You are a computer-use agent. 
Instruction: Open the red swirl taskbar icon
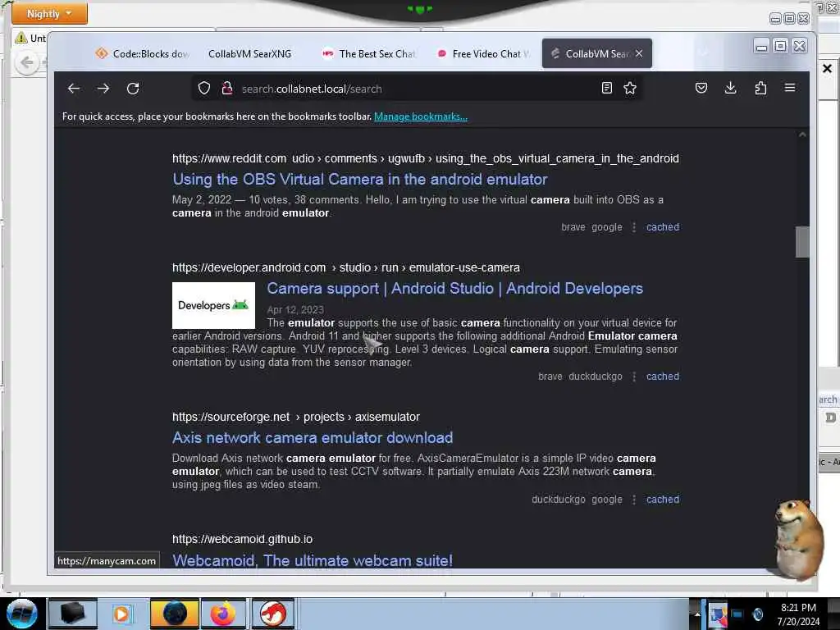tap(272, 614)
